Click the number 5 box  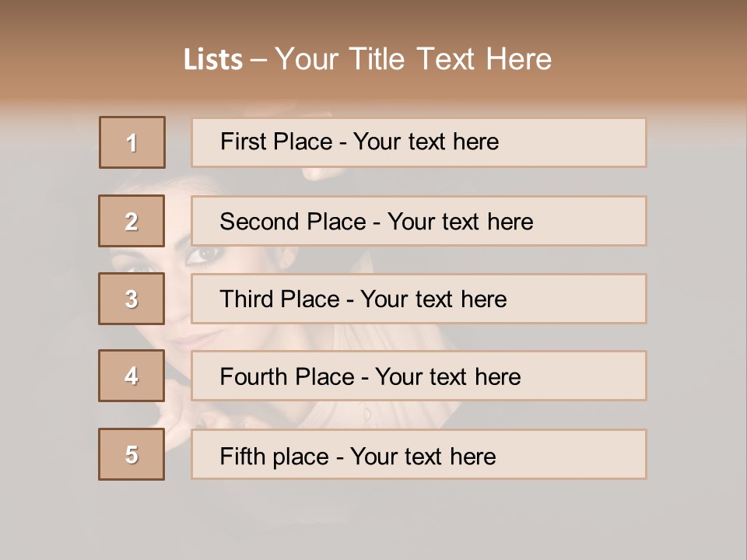click(132, 454)
